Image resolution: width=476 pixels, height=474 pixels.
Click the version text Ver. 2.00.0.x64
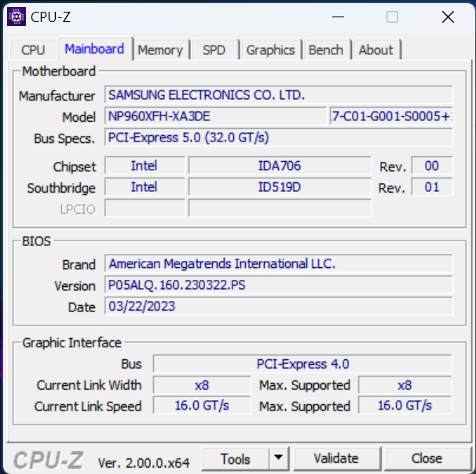click(144, 463)
